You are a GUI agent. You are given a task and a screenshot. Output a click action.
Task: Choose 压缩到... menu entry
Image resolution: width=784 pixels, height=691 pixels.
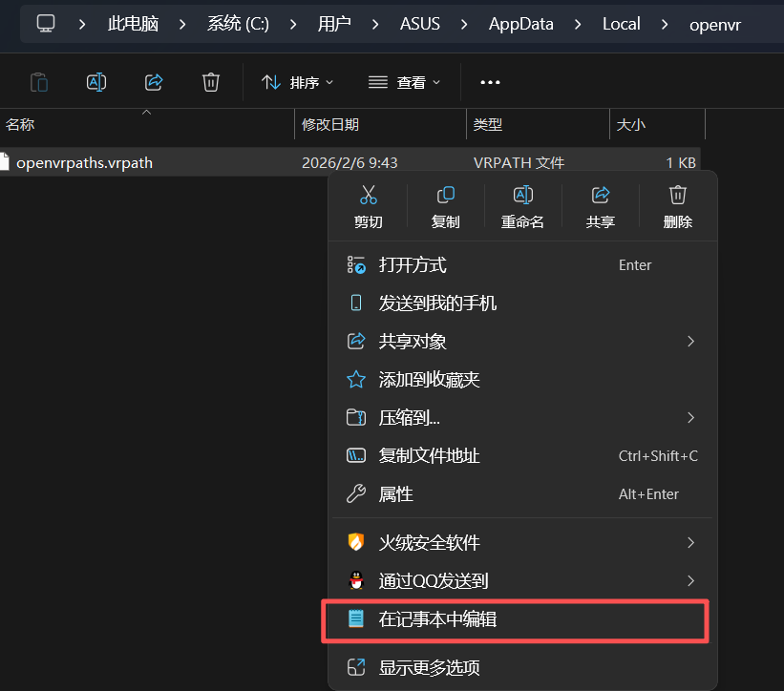click(522, 418)
